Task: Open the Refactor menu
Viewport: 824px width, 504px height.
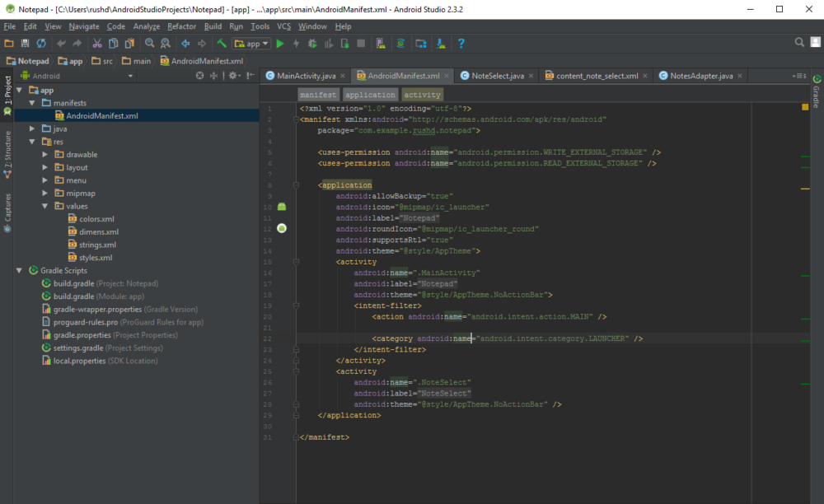Action: click(x=182, y=26)
